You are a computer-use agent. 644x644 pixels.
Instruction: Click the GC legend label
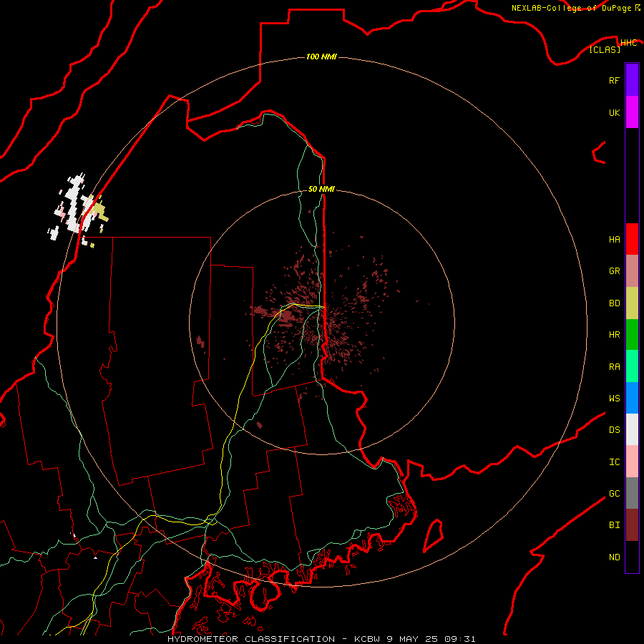614,493
